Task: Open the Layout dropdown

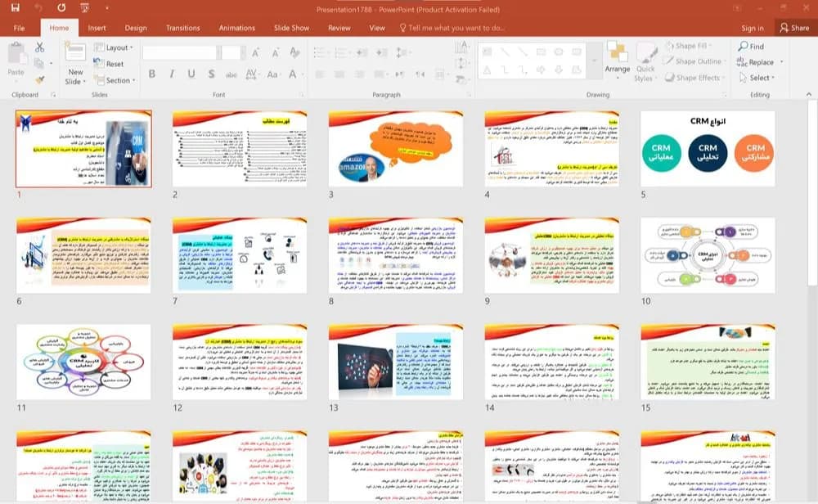Action: [x=113, y=47]
